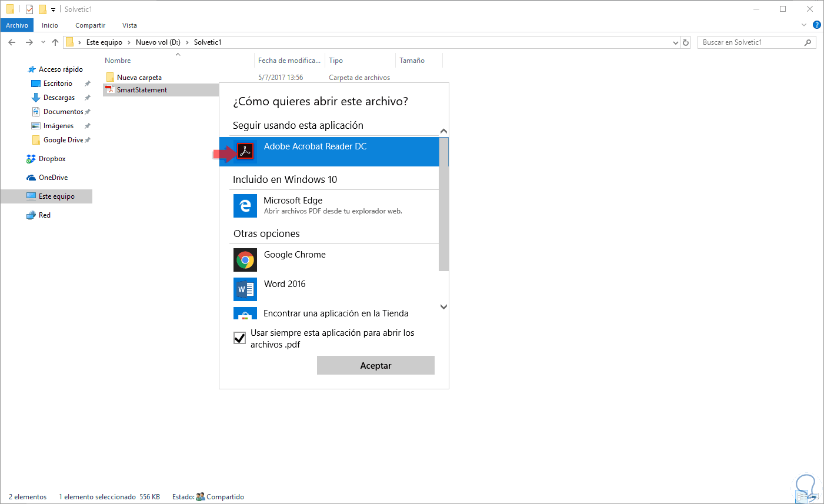824x504 pixels.
Task: Click Este equipo in the address bar
Action: [104, 42]
